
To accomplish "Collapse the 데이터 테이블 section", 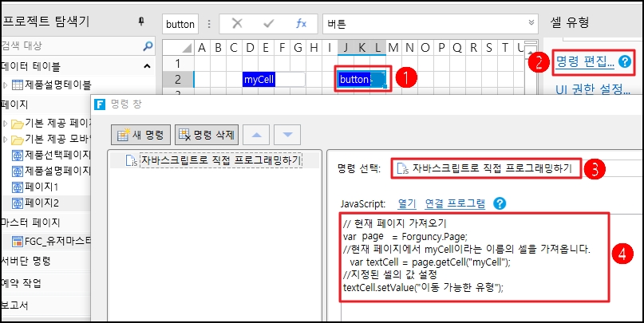I will click(x=147, y=65).
